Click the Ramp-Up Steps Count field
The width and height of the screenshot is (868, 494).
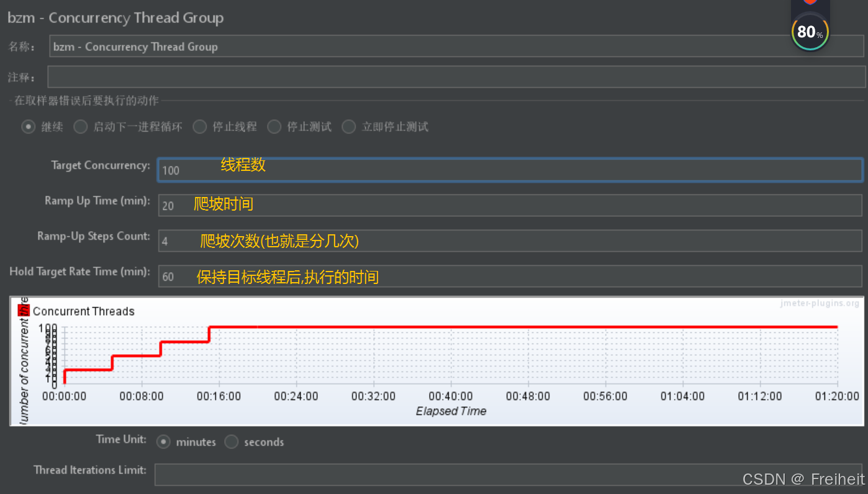click(510, 240)
